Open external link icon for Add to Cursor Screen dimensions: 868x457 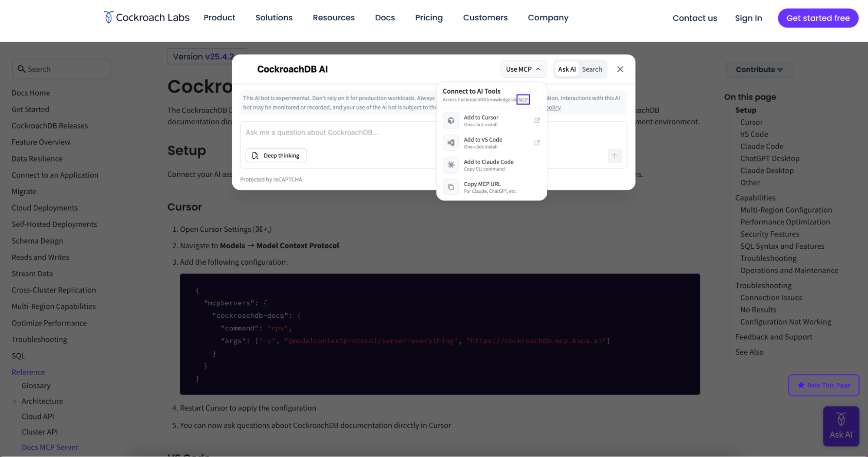point(537,121)
